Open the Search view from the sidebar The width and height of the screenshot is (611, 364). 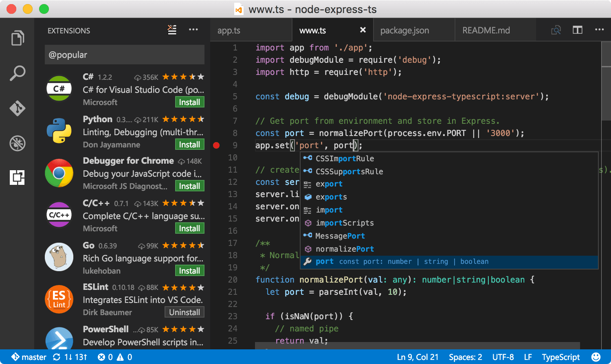tap(17, 73)
